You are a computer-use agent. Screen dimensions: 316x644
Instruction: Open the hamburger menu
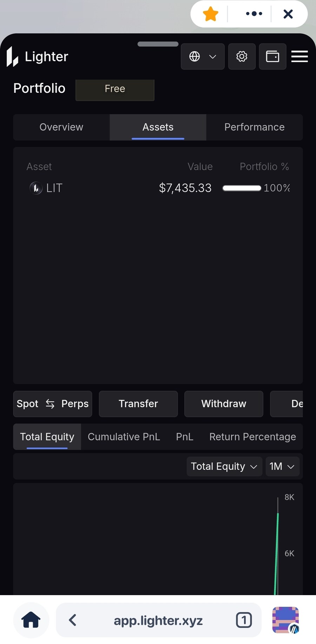point(299,57)
